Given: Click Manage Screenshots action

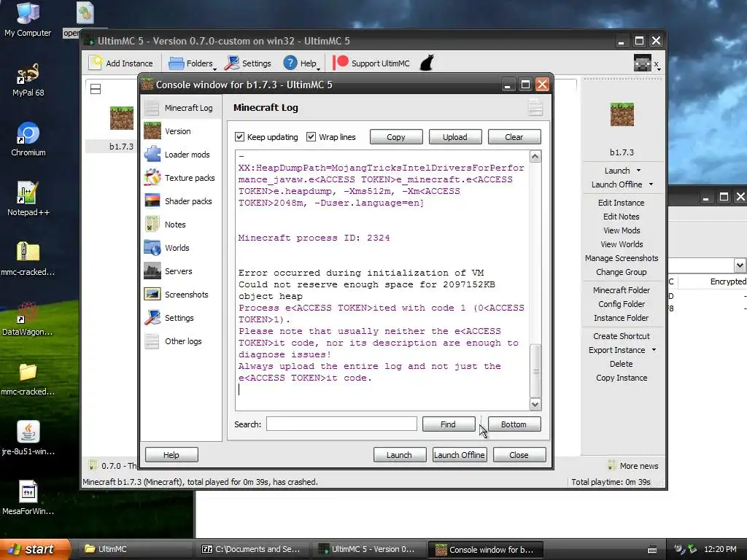Looking at the screenshot, I should [622, 258].
